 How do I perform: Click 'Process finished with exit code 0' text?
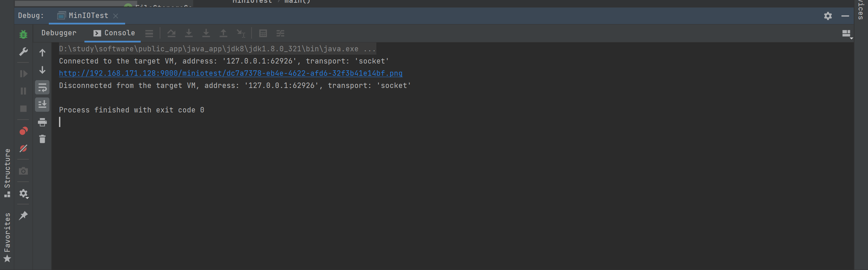[x=132, y=110]
